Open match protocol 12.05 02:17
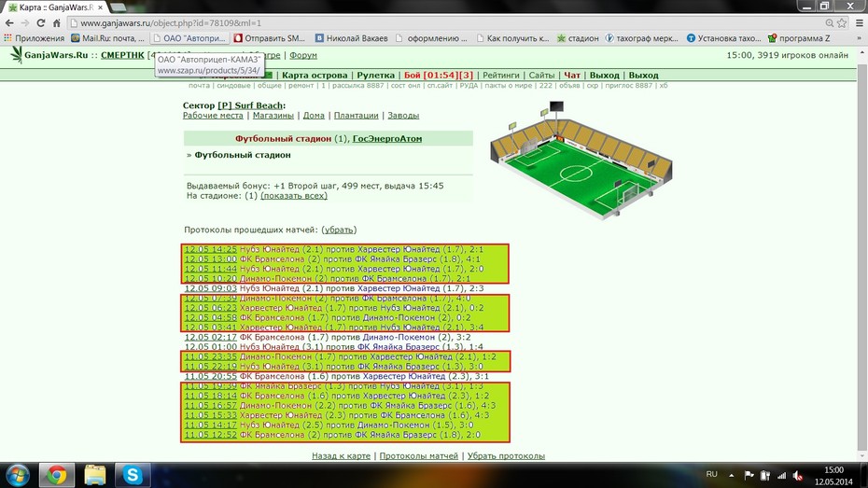Image resolution: width=868 pixels, height=488 pixels. click(210, 337)
